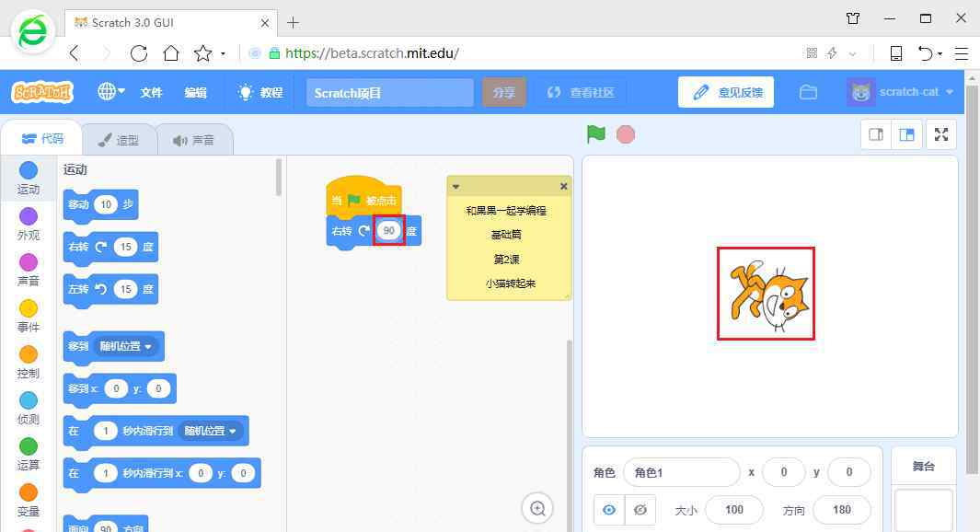Edit the 大小 size value 100

tap(733, 510)
